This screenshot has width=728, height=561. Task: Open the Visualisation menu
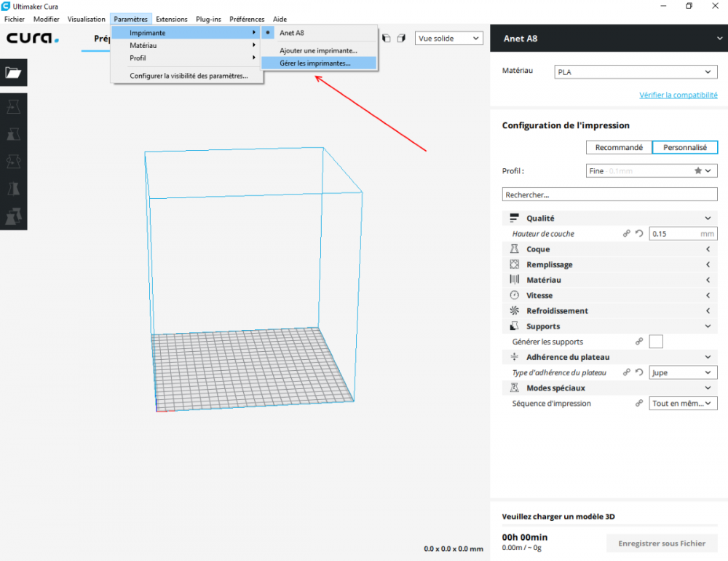coord(87,19)
